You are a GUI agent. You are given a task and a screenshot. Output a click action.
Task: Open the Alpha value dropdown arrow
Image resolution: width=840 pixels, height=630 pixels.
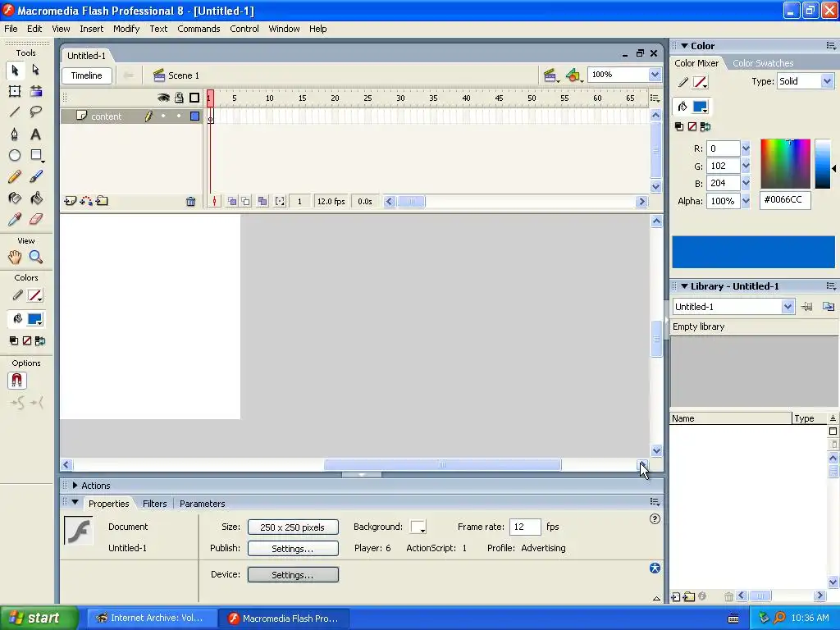click(746, 202)
